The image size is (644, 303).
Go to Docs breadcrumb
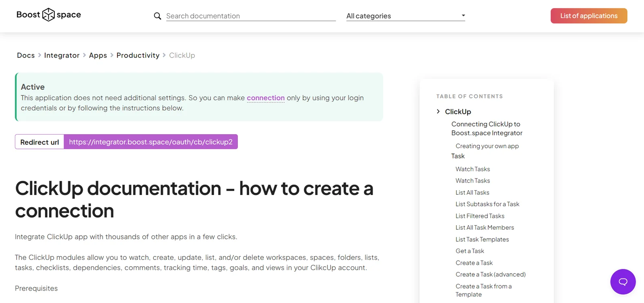[26, 55]
